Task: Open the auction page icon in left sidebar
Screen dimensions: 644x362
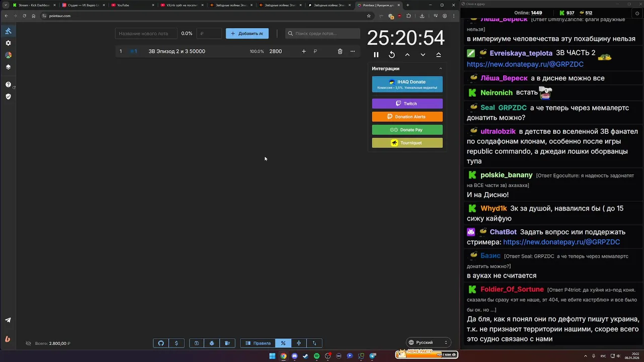Action: pyautogui.click(x=8, y=31)
